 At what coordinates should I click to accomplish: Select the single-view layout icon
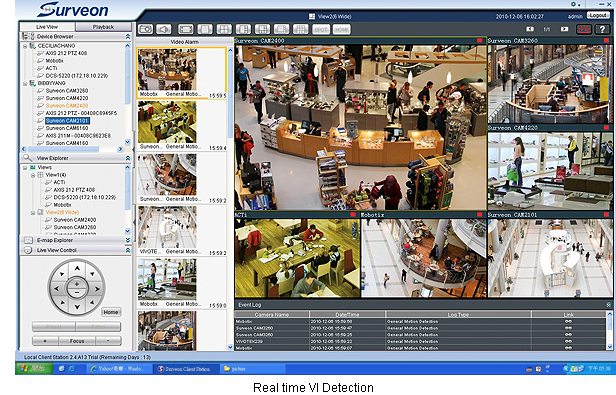point(205,29)
